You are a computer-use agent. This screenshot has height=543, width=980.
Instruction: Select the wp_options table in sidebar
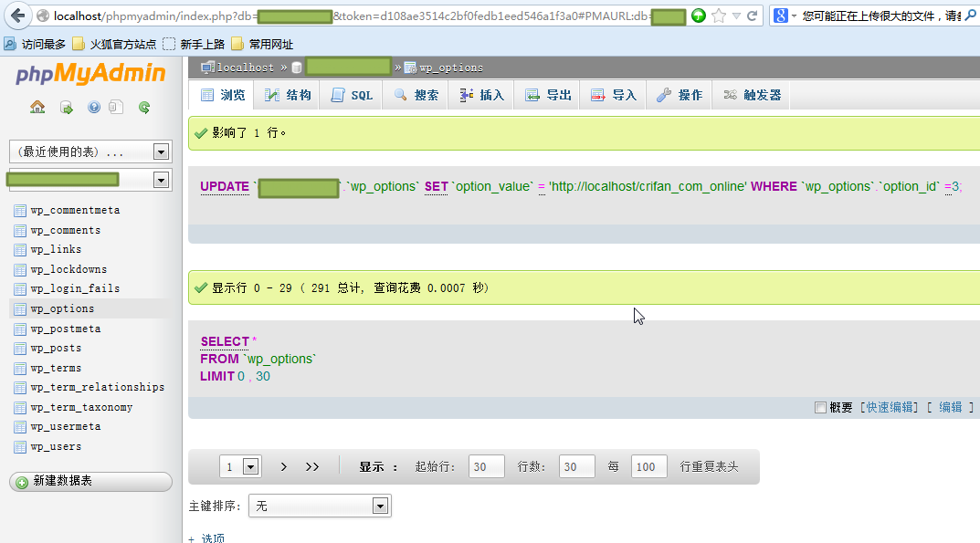[62, 308]
